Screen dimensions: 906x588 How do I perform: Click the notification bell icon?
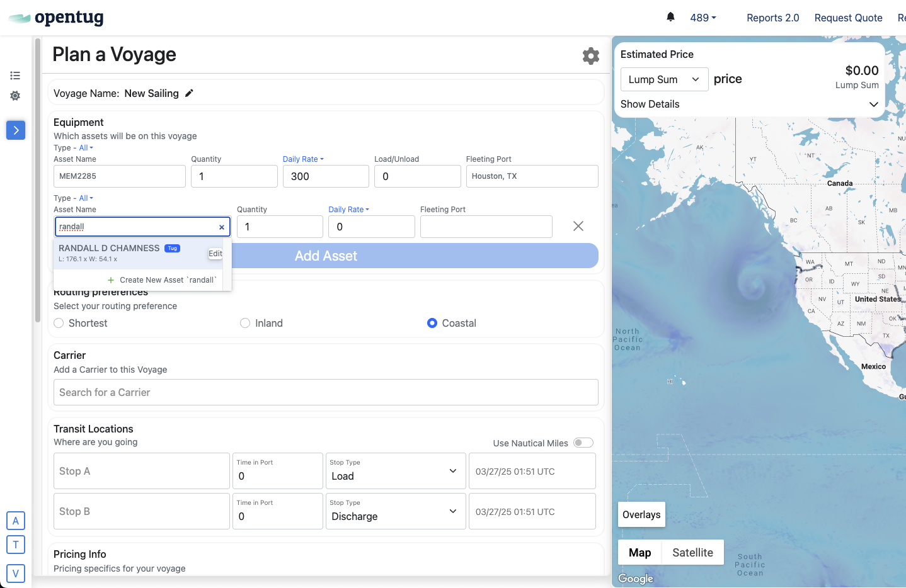coord(670,17)
